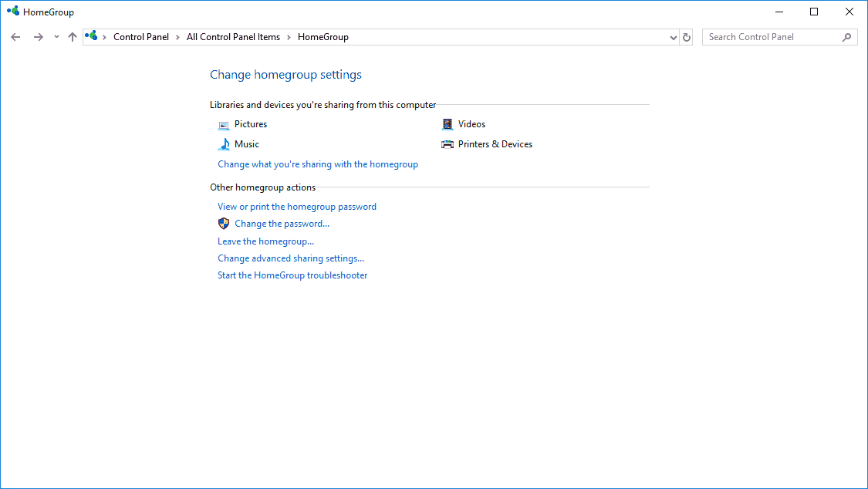The image size is (868, 489).
Task: Click the Pictures library icon
Action: coord(224,125)
